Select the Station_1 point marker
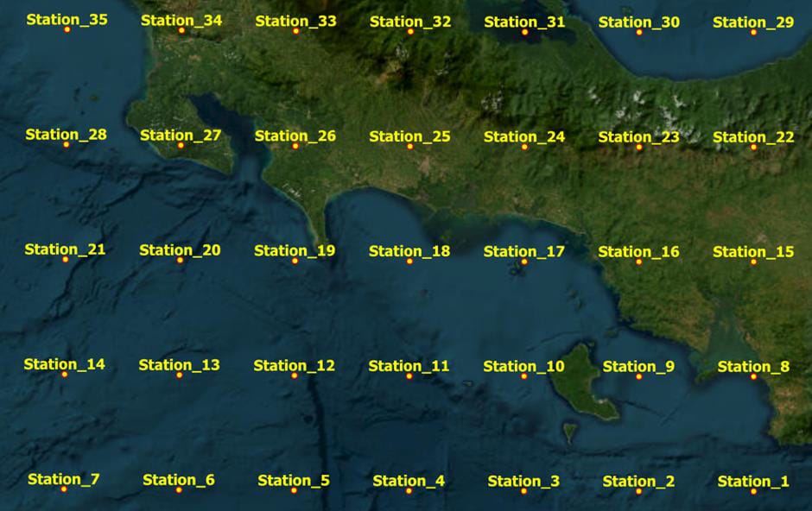The width and height of the screenshot is (812, 511). 753,491
